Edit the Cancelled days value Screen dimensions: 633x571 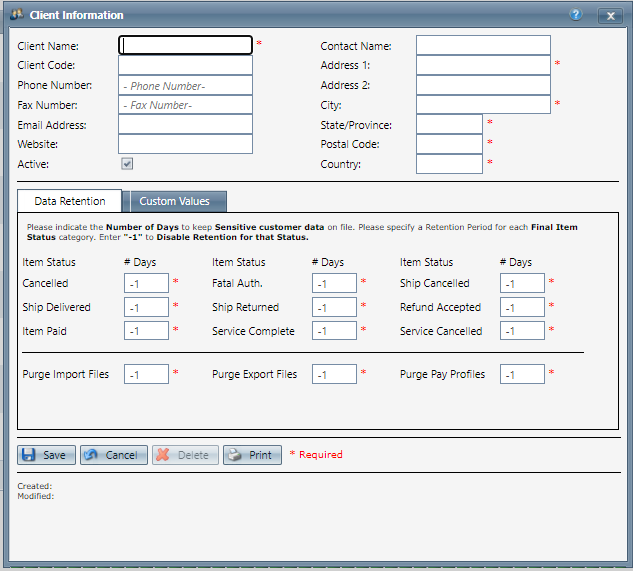pyautogui.click(x=146, y=283)
